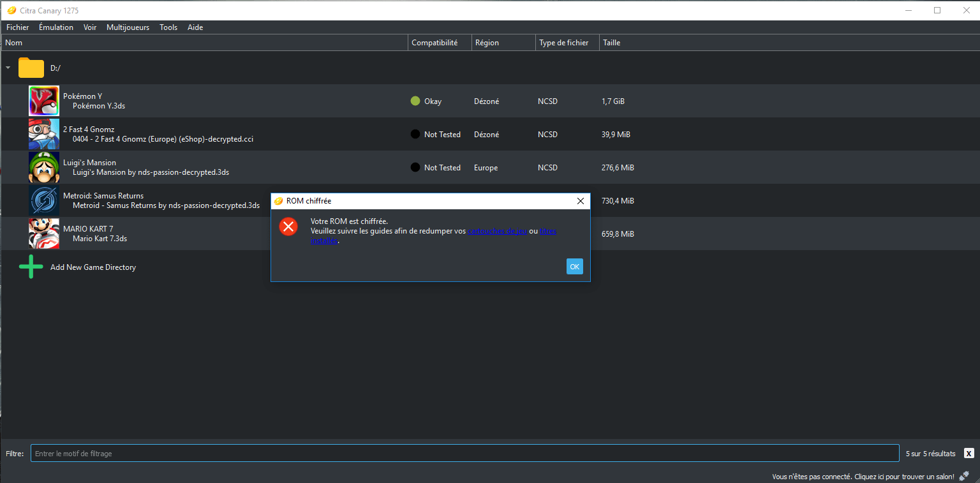Screen dimensions: 980x483
Task: Clear the filter with the X button
Action: [969, 454]
